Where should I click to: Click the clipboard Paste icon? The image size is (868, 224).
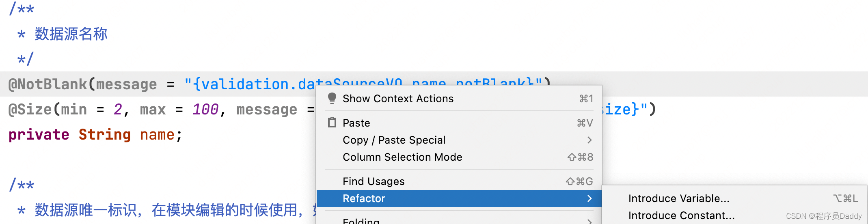[x=332, y=122]
